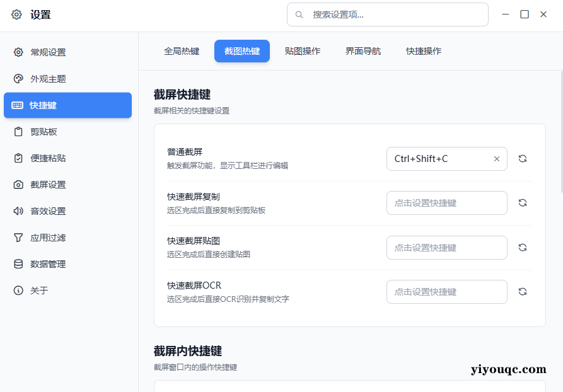Click the 音效设置 speaker icon
The image size is (563, 392).
point(19,211)
